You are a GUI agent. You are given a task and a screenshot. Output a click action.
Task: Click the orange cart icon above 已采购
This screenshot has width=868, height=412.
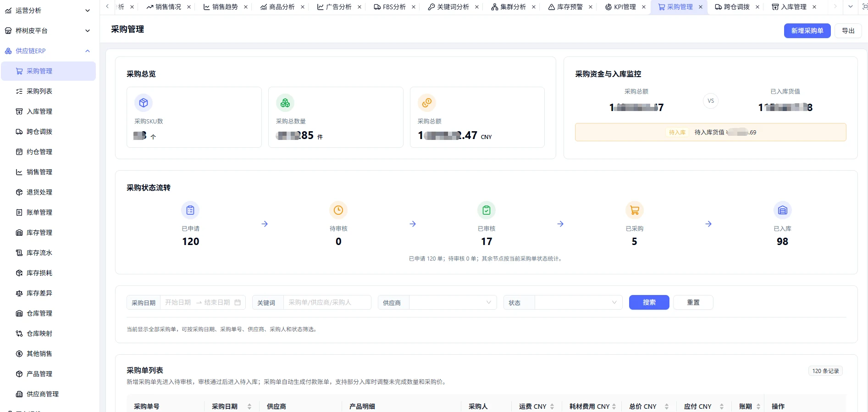coord(635,210)
